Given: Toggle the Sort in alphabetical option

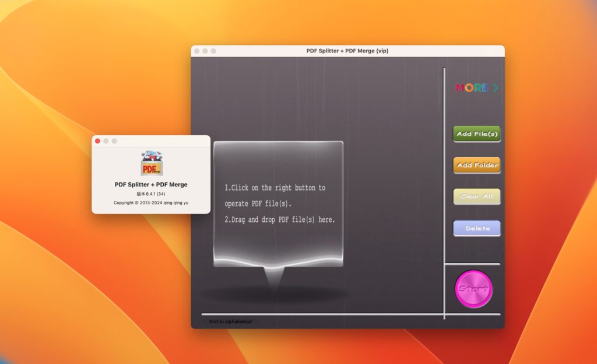Looking at the screenshot, I should click(230, 321).
